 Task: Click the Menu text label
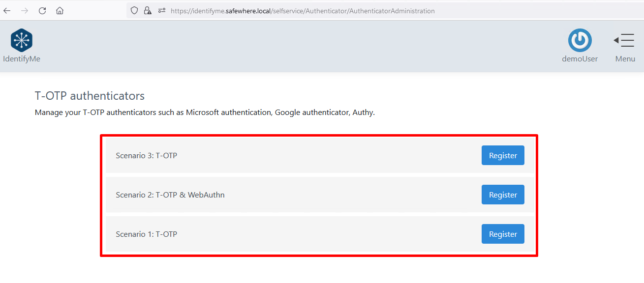click(625, 59)
